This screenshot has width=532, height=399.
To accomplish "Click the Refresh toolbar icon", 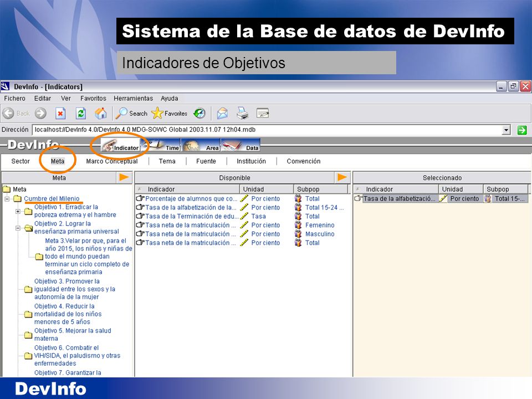I will point(81,113).
